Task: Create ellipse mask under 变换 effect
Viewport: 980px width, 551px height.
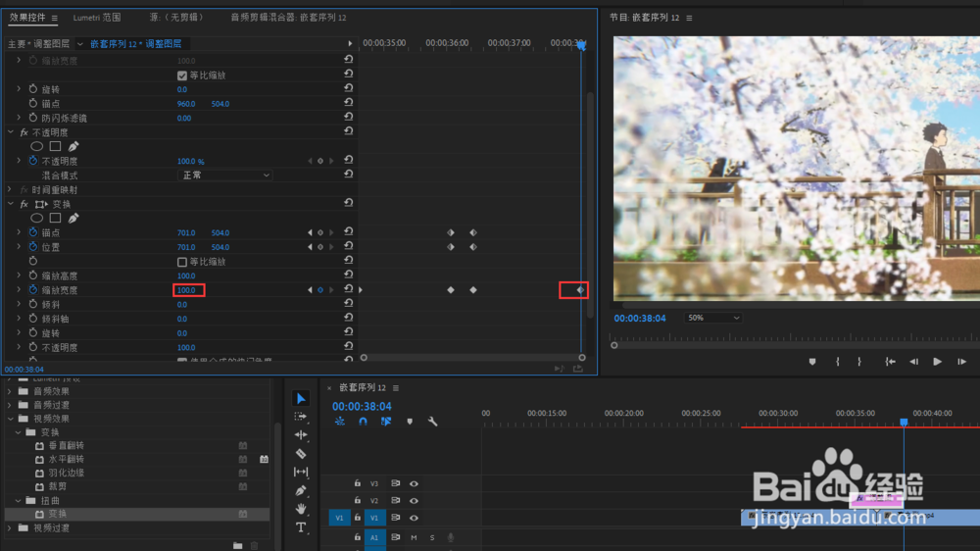Action: [37, 219]
